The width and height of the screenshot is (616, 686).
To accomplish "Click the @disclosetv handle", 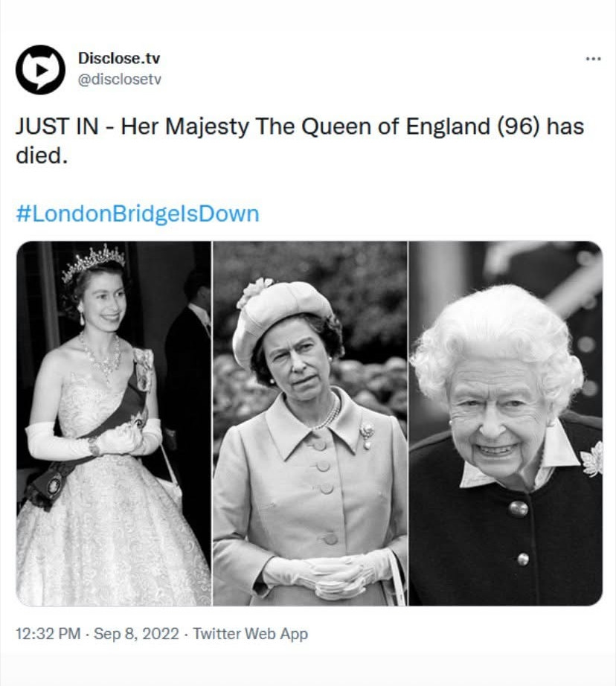I will tap(119, 80).
